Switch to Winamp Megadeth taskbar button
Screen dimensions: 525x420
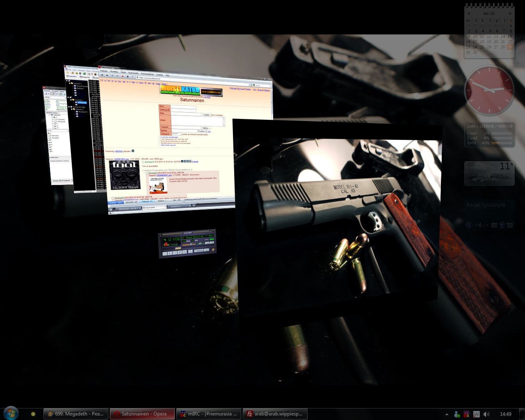tap(76, 414)
